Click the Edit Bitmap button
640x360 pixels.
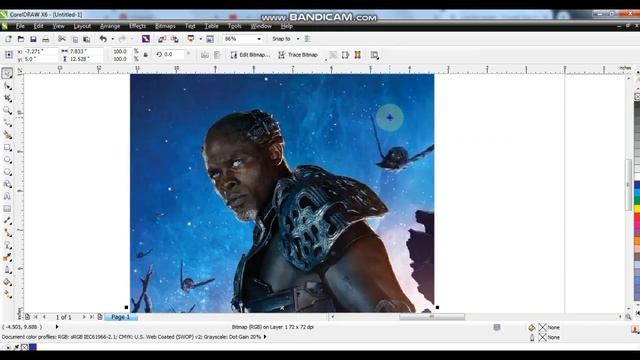point(250,55)
